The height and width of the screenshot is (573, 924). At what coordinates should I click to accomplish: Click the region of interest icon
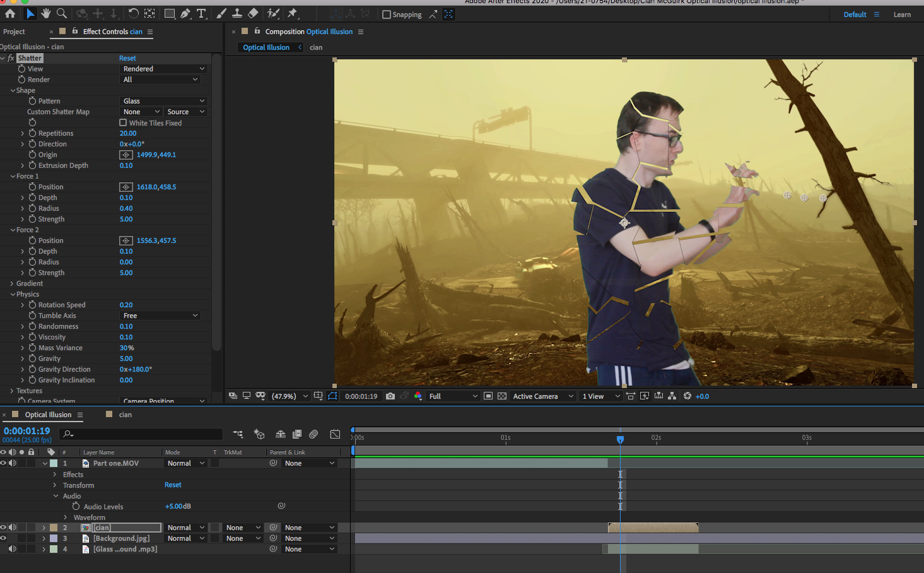pos(488,396)
